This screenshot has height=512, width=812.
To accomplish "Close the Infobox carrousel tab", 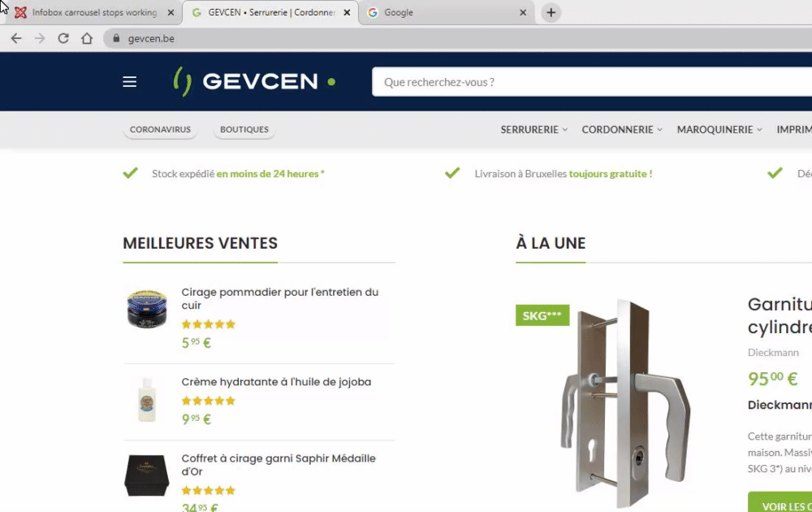I will pyautogui.click(x=171, y=12).
